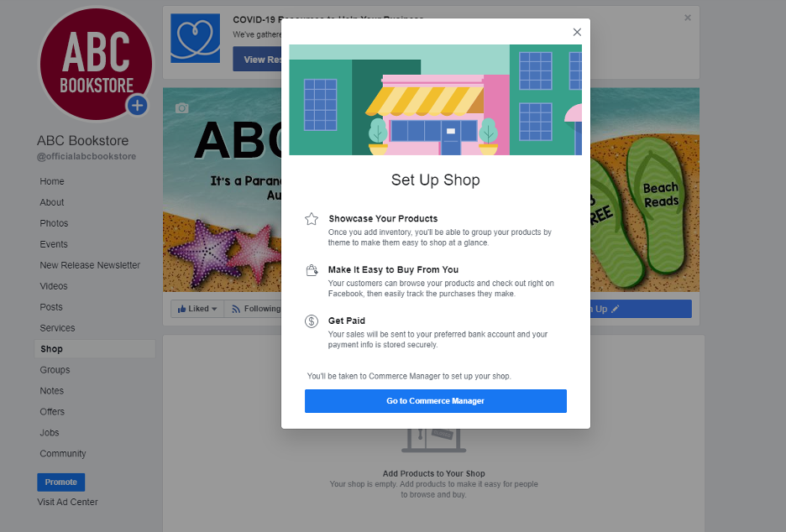Open the Visit Ad Center link

pos(67,502)
